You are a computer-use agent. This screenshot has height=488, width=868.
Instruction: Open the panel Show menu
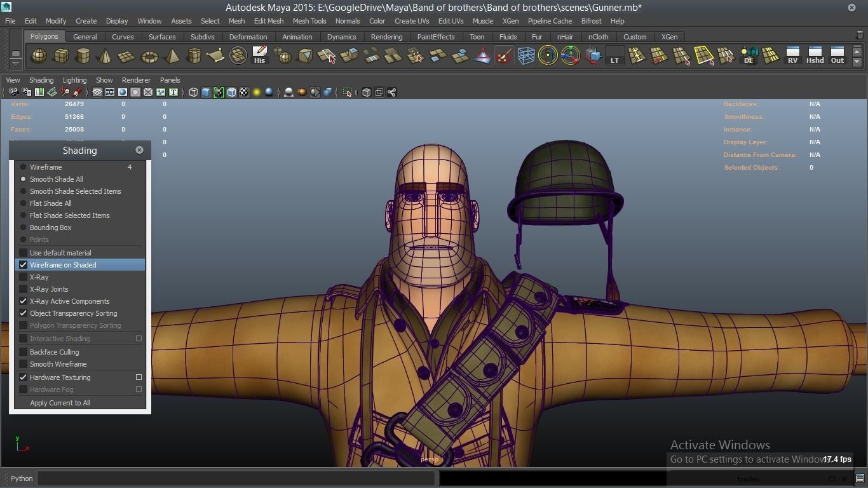click(x=104, y=80)
